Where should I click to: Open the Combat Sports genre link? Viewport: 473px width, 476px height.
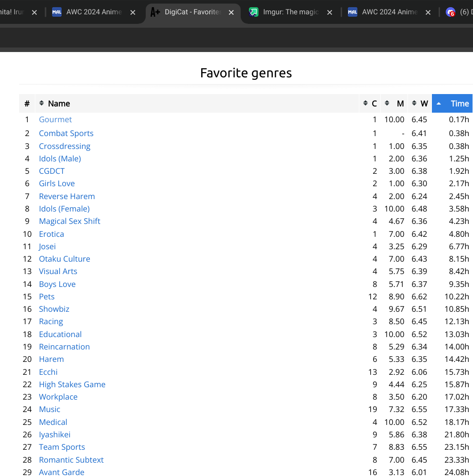(x=66, y=133)
